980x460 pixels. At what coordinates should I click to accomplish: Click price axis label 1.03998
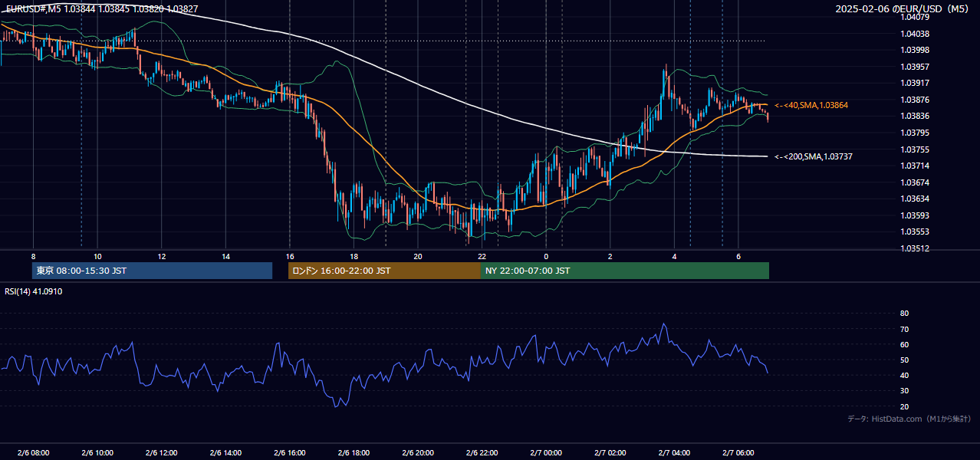[x=916, y=50]
